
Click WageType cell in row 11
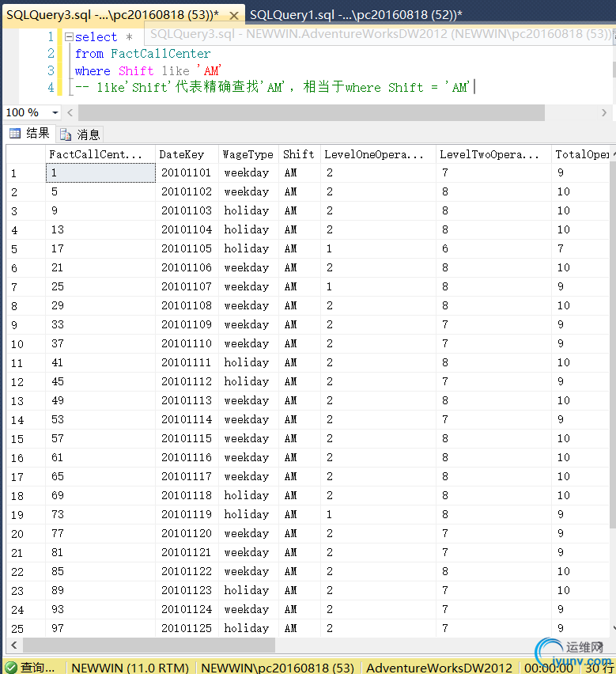point(249,363)
